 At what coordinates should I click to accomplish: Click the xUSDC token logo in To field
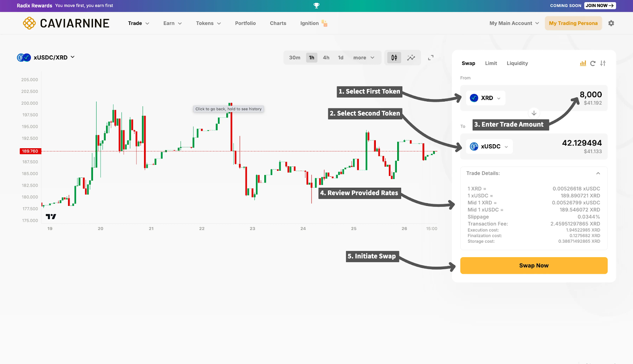474,147
